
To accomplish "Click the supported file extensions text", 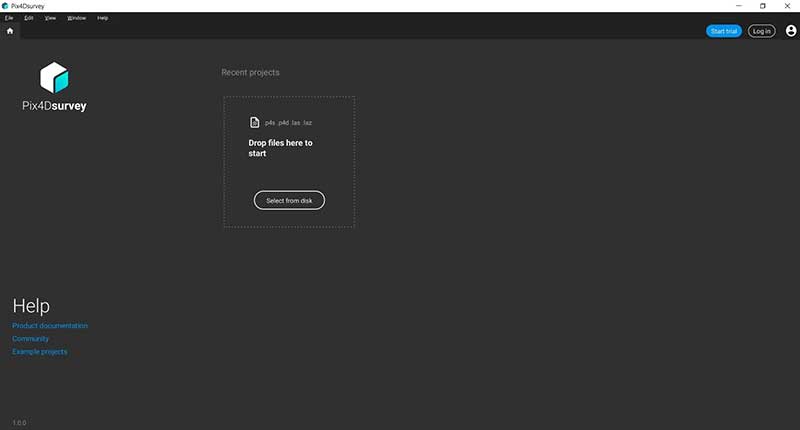I will pos(288,123).
